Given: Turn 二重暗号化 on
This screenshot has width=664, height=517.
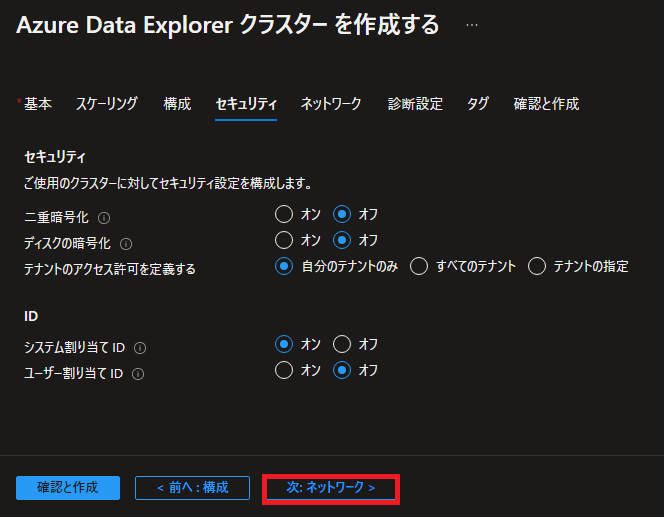Looking at the screenshot, I should point(284,214).
